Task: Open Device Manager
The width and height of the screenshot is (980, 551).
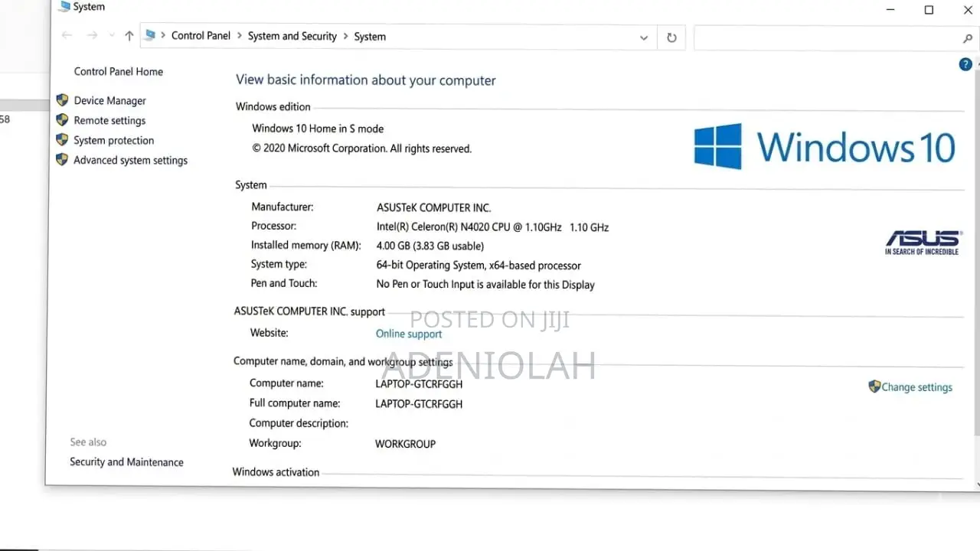Action: point(109,100)
